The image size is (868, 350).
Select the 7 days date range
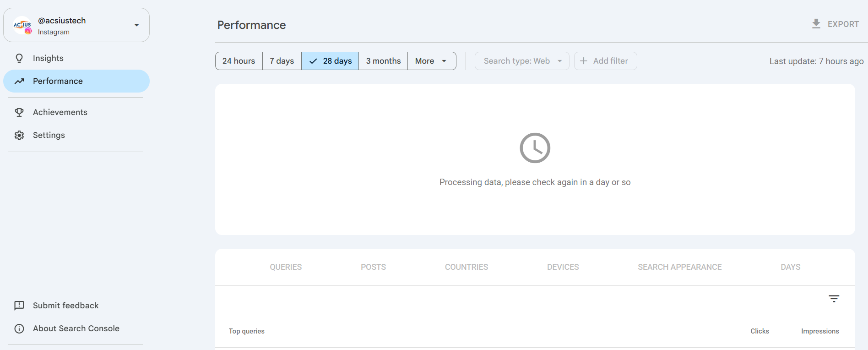pos(282,61)
